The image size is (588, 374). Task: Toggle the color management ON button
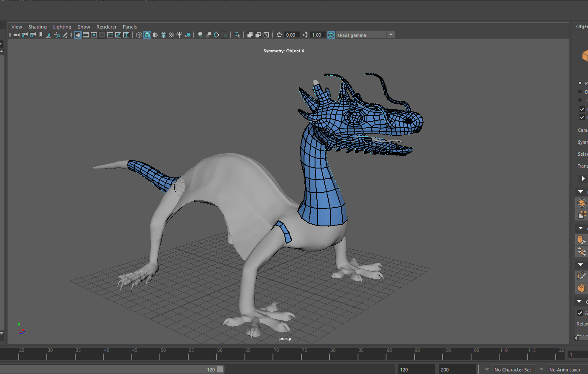pyautogui.click(x=331, y=35)
